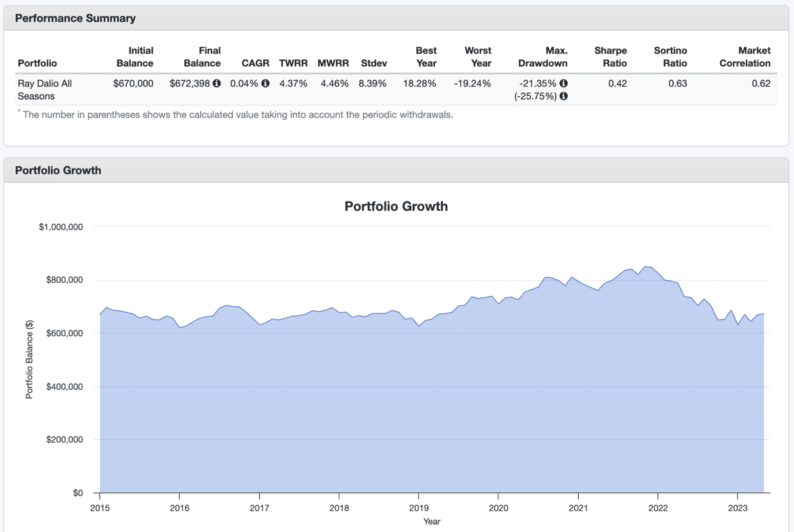
Task: Click the $200,000 y-axis label
Action: tap(64, 439)
